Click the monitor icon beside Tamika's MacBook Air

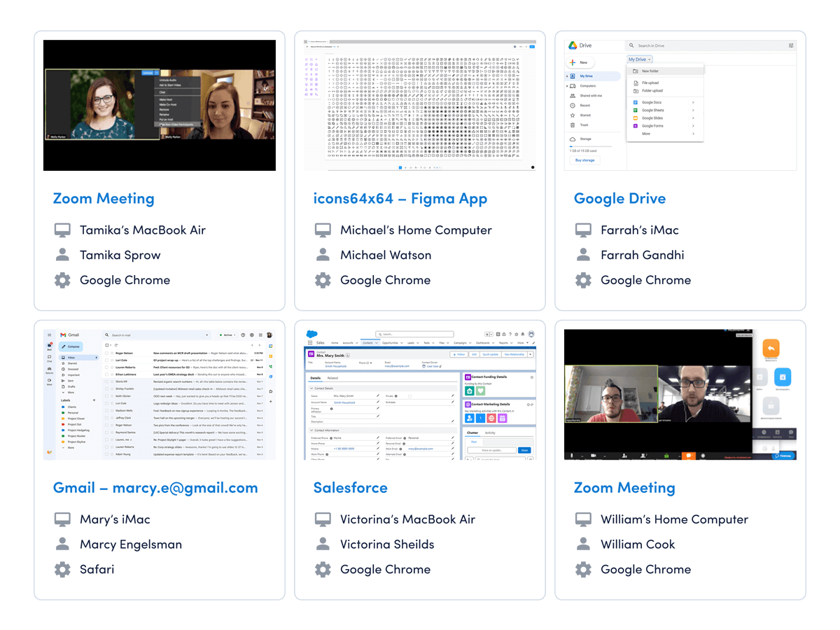click(x=62, y=230)
